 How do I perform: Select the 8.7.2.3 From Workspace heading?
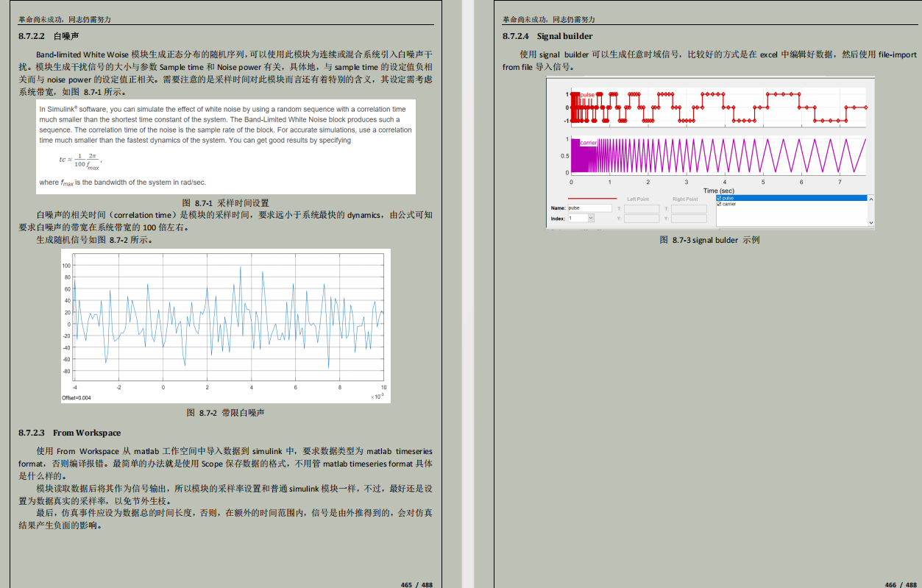point(69,433)
